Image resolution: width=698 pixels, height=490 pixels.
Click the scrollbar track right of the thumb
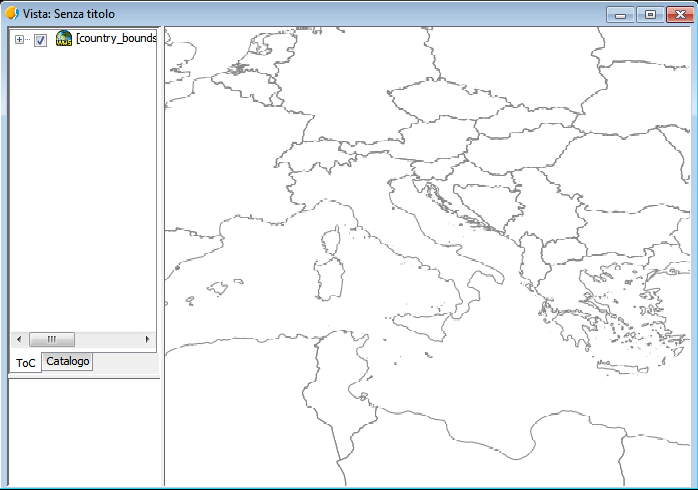pos(107,340)
